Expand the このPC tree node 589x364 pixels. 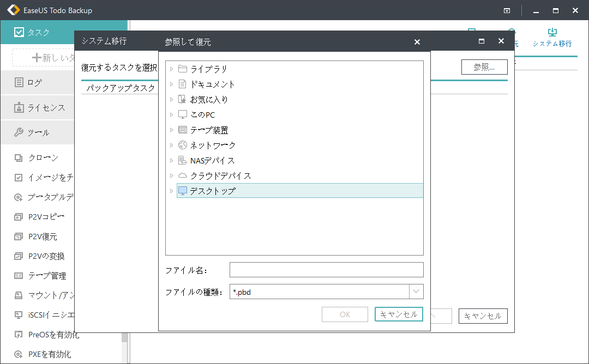point(171,114)
